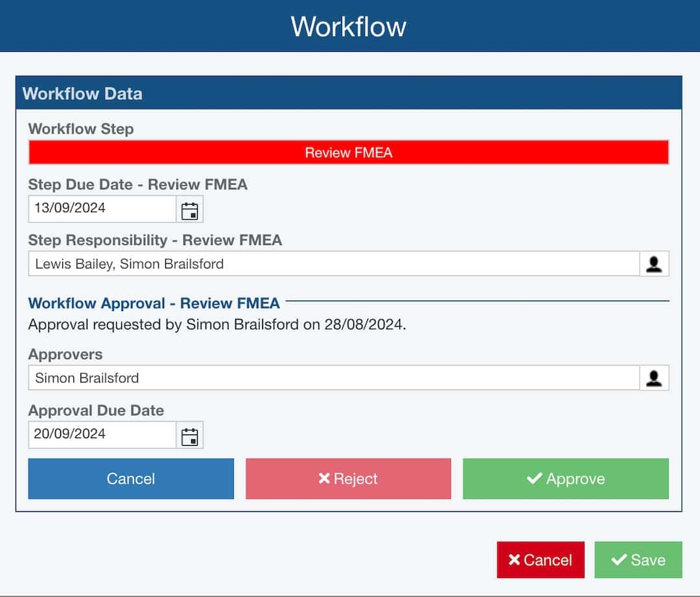Click the Workflow Data section header
700x597 pixels.
pyautogui.click(x=82, y=93)
